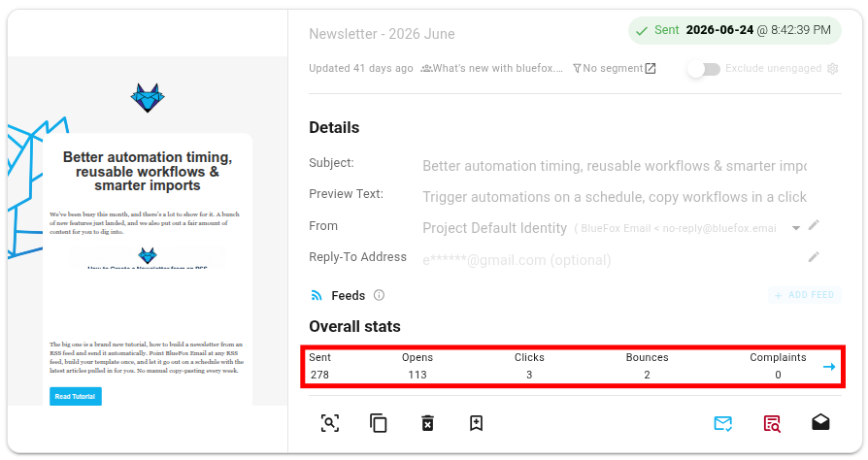The image size is (868, 460).
Task: Duplicate the campaign with the copy icon
Action: (x=379, y=423)
